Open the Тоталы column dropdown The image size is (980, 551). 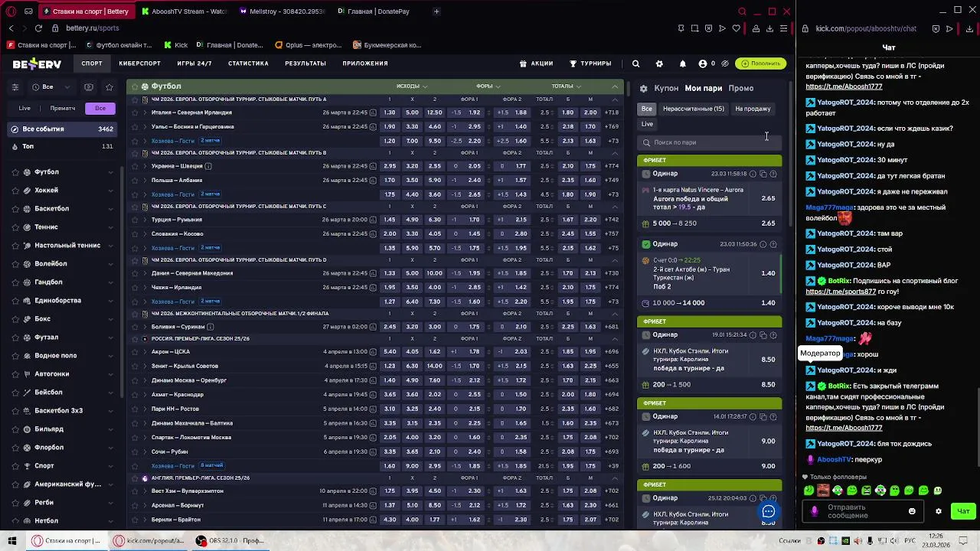(566, 86)
